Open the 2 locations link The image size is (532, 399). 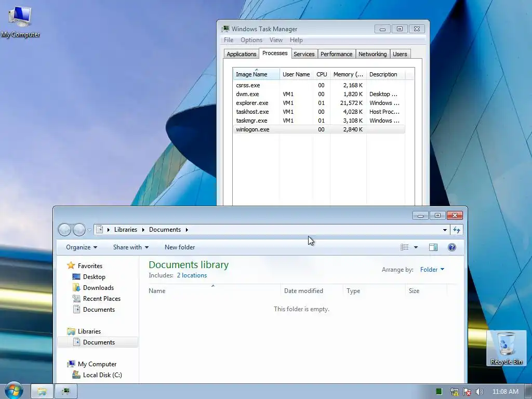[x=192, y=275]
